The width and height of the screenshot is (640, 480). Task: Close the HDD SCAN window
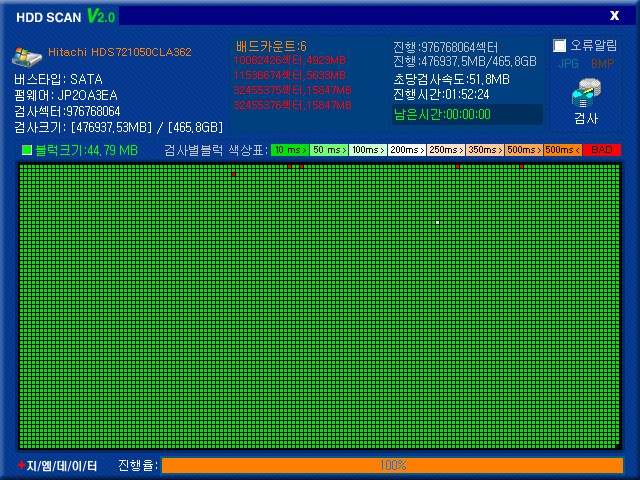click(614, 16)
